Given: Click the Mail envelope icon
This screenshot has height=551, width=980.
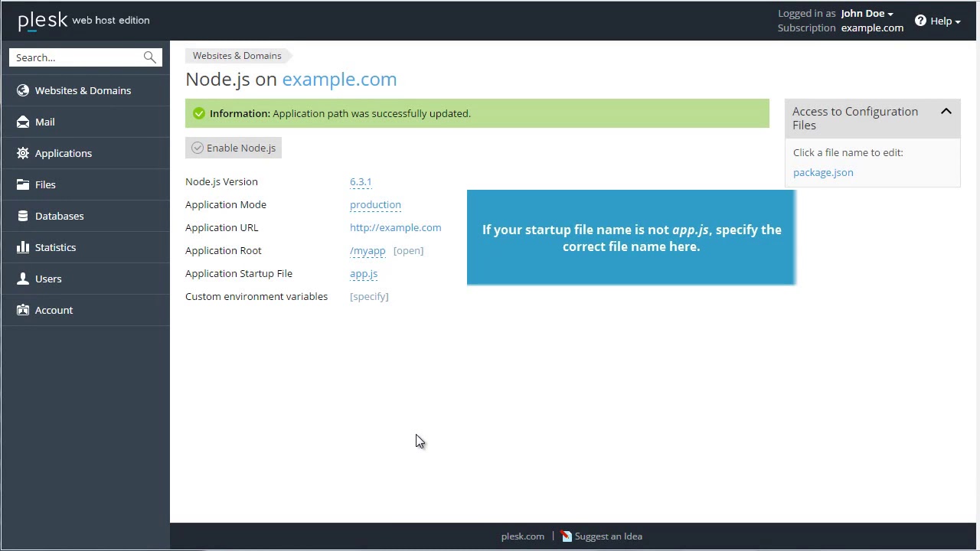Looking at the screenshot, I should [23, 122].
